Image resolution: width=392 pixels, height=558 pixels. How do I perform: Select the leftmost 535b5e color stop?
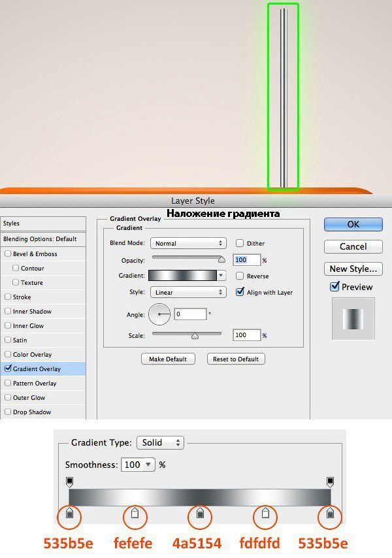click(70, 513)
